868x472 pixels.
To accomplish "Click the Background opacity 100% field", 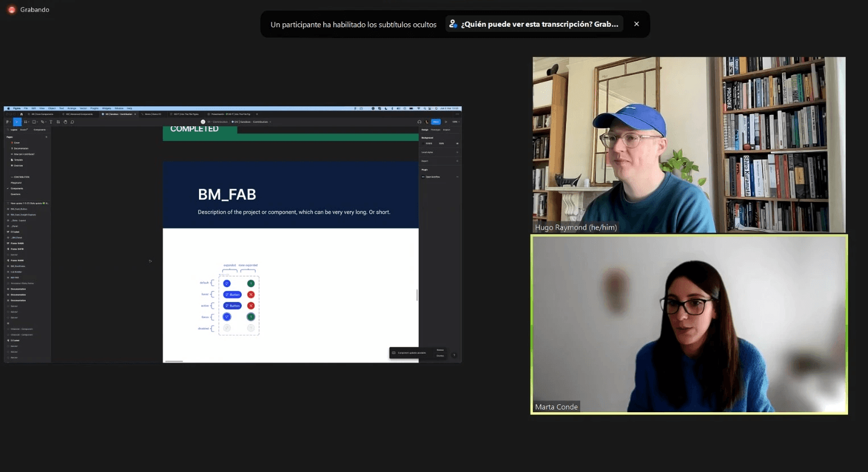I will coord(441,143).
